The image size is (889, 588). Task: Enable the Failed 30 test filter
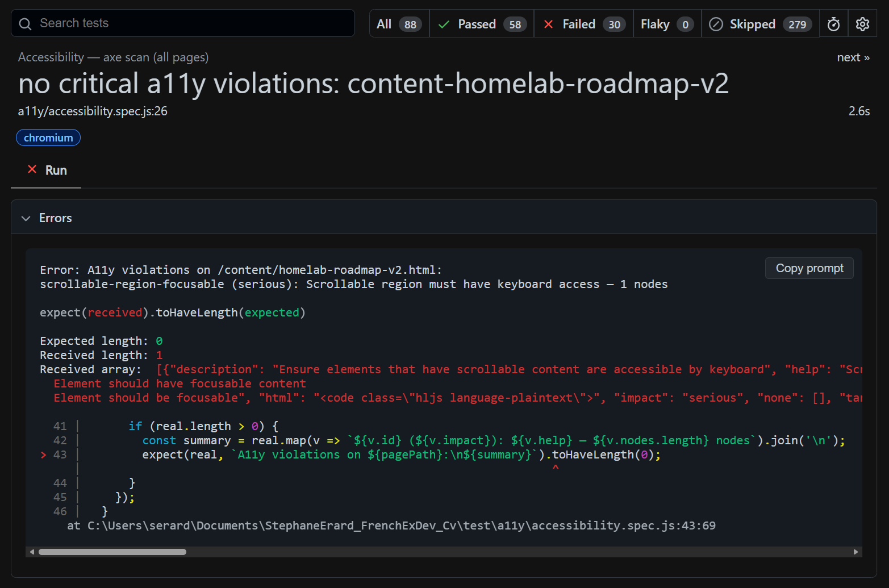[x=582, y=23]
